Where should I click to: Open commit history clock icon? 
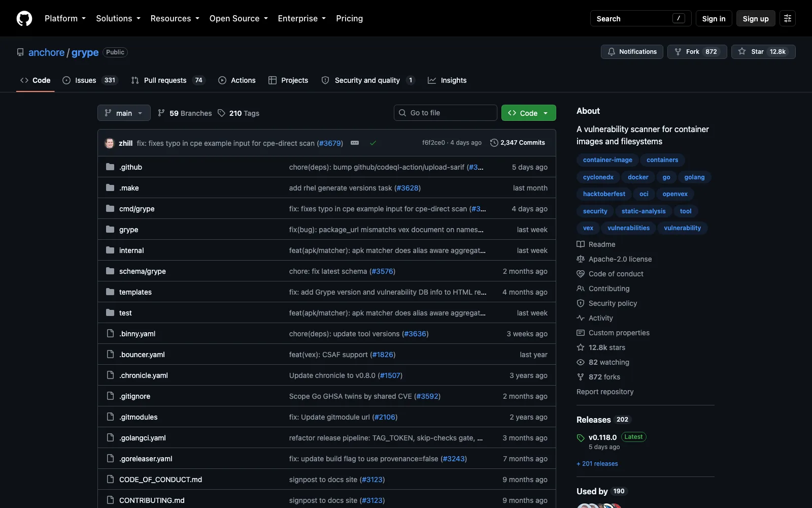(494, 143)
